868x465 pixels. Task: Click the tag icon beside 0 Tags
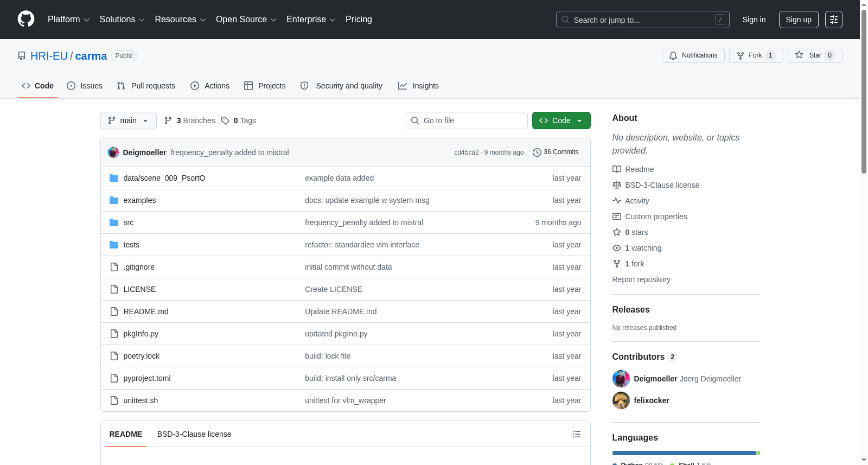(x=226, y=120)
